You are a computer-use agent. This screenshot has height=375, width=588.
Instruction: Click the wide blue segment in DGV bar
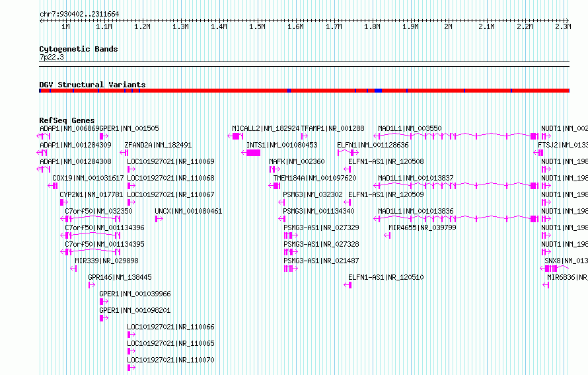(x=378, y=91)
